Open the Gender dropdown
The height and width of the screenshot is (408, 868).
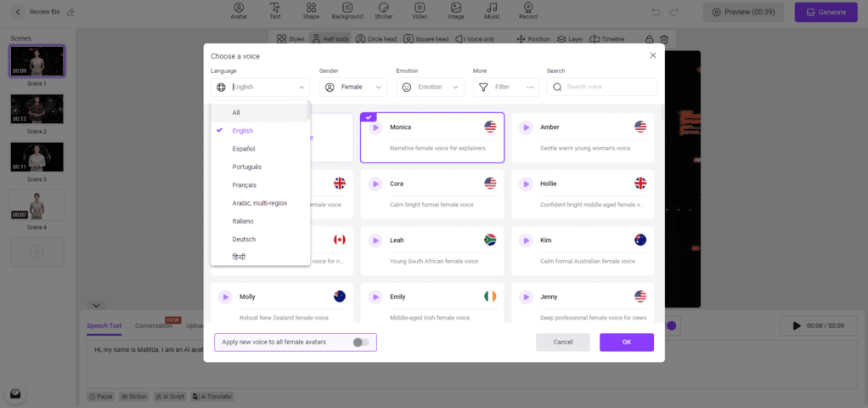(x=353, y=87)
